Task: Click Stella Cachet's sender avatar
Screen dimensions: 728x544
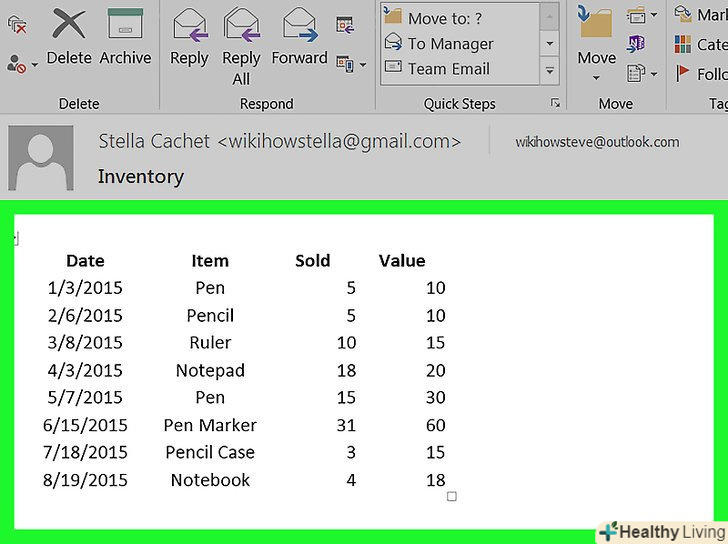Action: point(41,158)
